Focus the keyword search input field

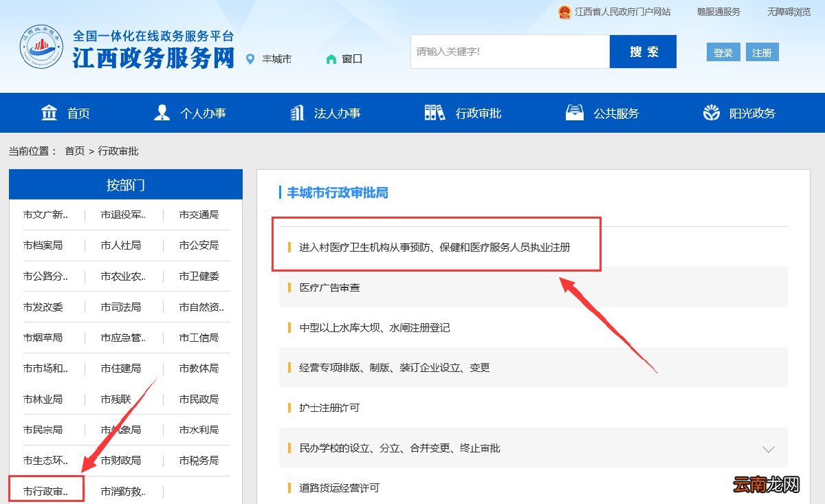tap(510, 52)
